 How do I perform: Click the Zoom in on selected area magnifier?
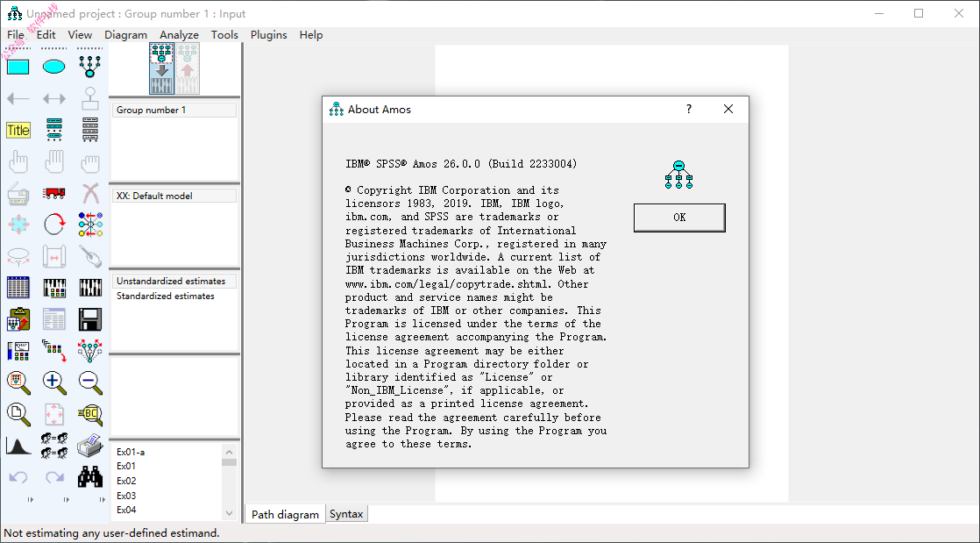(x=18, y=382)
